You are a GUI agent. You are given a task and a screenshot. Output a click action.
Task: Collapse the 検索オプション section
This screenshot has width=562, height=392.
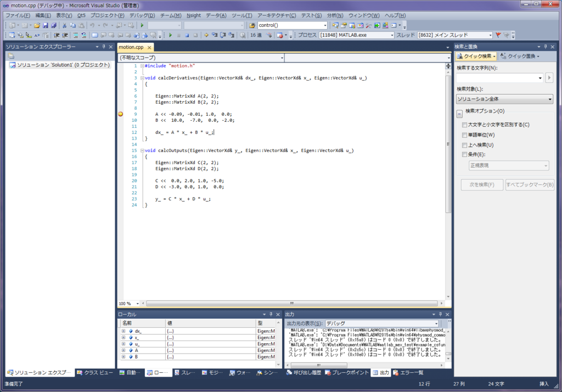pyautogui.click(x=459, y=114)
